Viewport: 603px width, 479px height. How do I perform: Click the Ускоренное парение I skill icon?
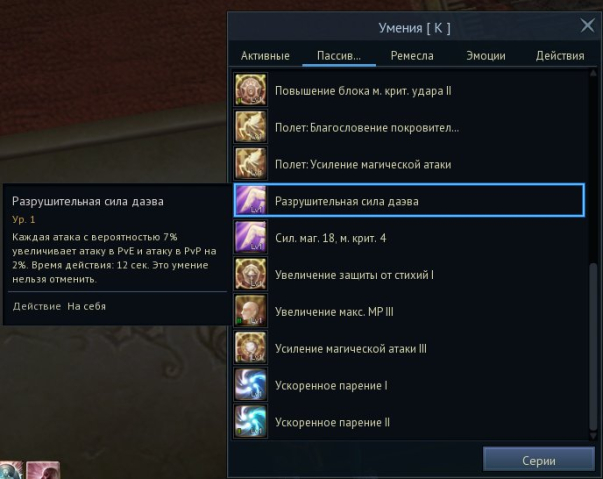(x=250, y=384)
